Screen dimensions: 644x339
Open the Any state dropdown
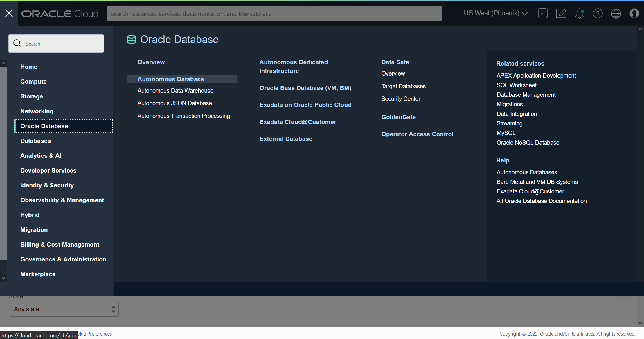tap(64, 309)
